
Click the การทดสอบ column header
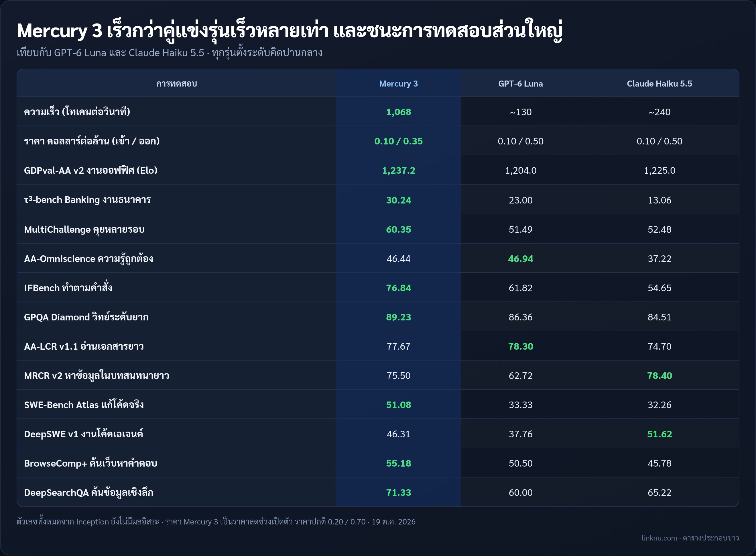click(177, 83)
